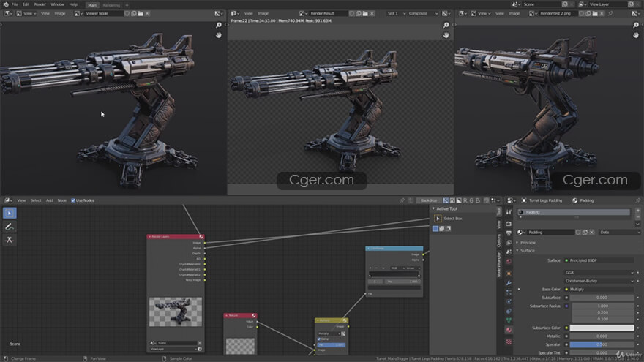The width and height of the screenshot is (644, 362).
Task: Toggle the Clamp checkbox on Multiply node
Action: [319, 339]
